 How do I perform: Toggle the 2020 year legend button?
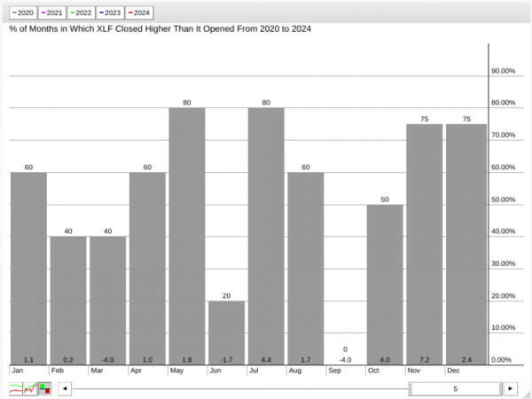tap(23, 13)
